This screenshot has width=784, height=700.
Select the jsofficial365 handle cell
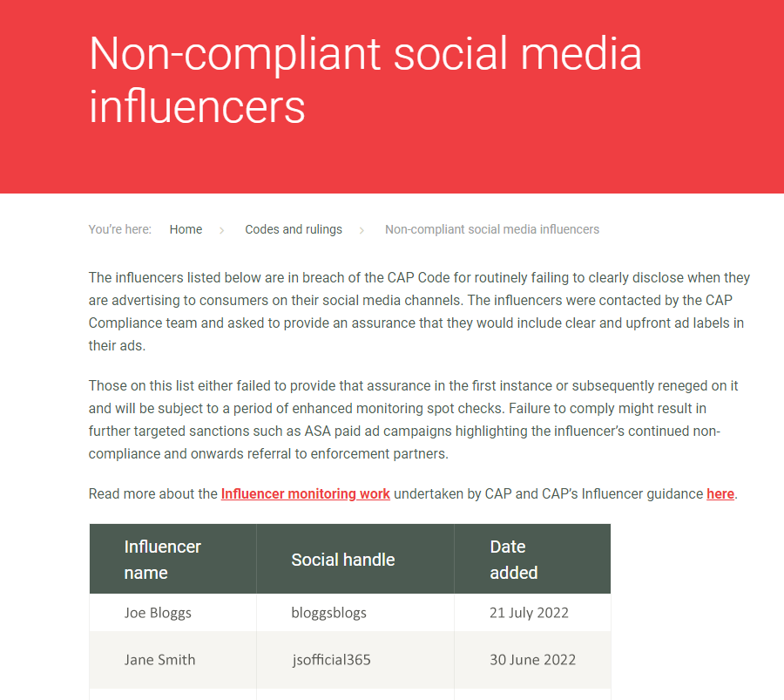(355, 660)
